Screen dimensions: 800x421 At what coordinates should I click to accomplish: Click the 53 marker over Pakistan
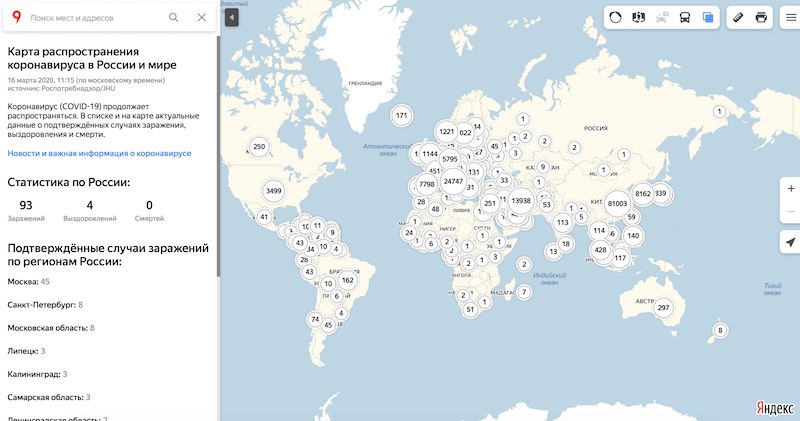point(546,205)
